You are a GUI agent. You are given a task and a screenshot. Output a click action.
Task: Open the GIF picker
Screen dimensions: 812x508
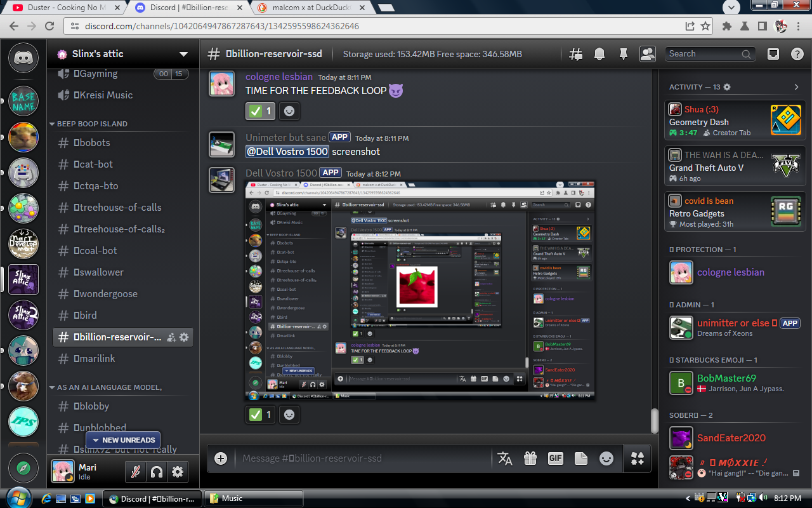[x=555, y=458]
